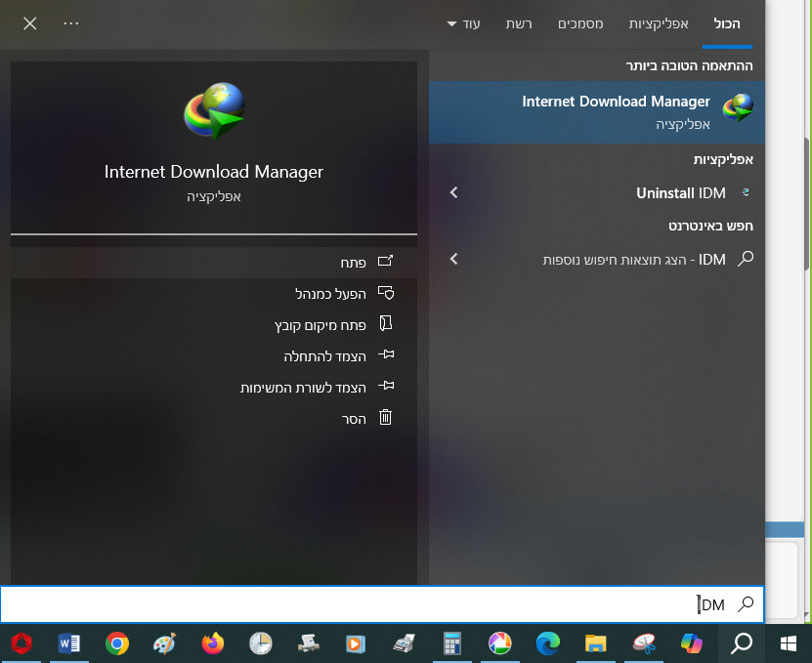Switch to the רשת tab
Screen dimensions: 812x663
(519, 23)
